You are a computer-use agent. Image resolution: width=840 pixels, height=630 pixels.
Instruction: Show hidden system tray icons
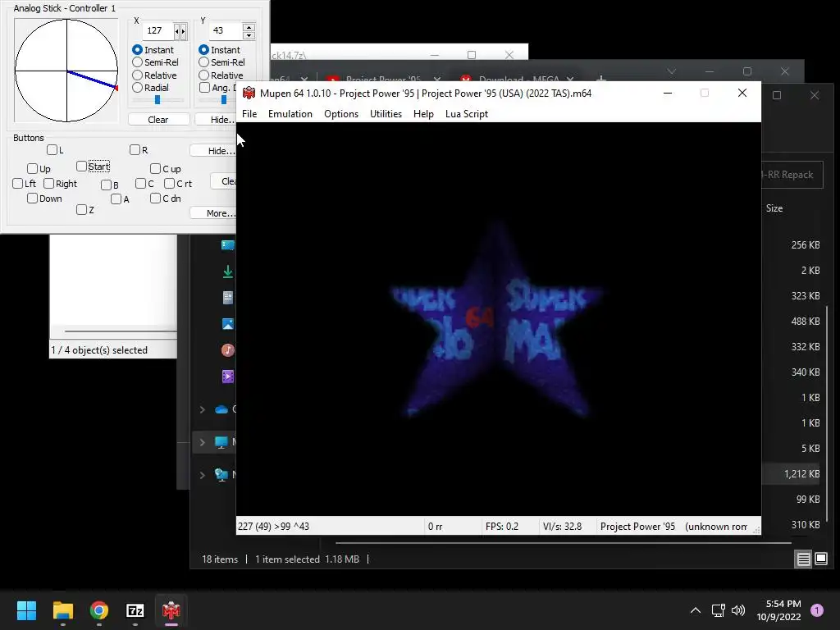(x=696, y=610)
